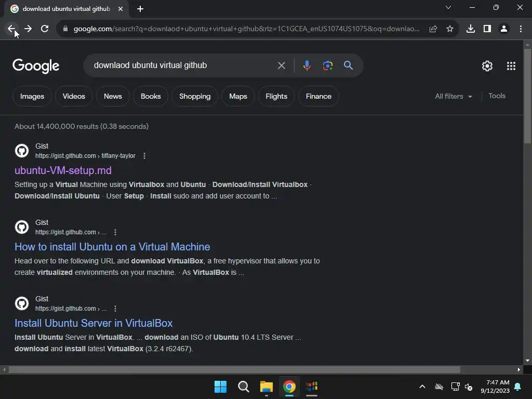This screenshot has height=399, width=532.
Task: Click the scroll-down arrow of vertical scrollbar
Action: (x=527, y=361)
